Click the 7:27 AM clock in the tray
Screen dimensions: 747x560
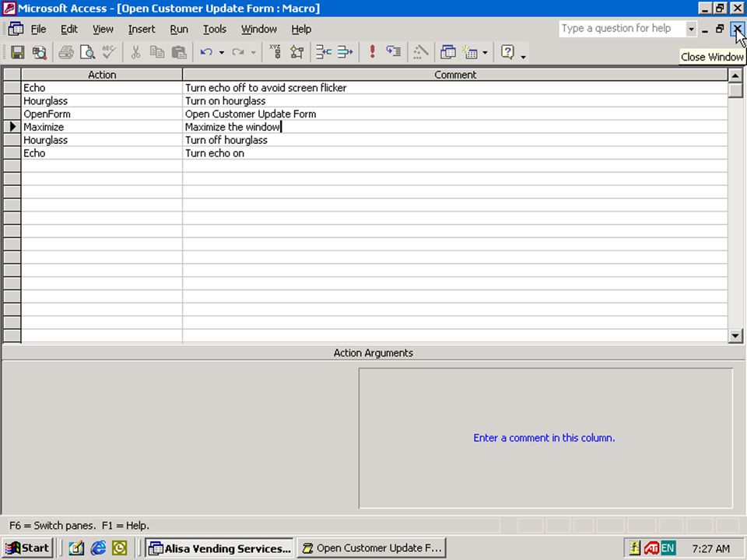click(x=710, y=548)
